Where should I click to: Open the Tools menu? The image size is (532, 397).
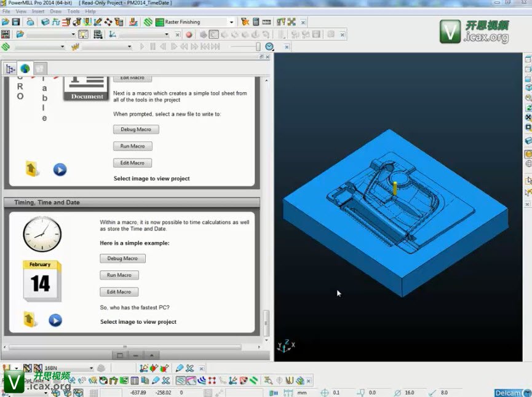click(73, 11)
